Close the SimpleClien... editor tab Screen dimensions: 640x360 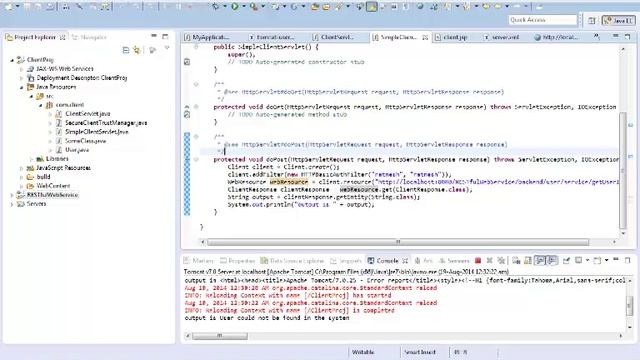425,37
